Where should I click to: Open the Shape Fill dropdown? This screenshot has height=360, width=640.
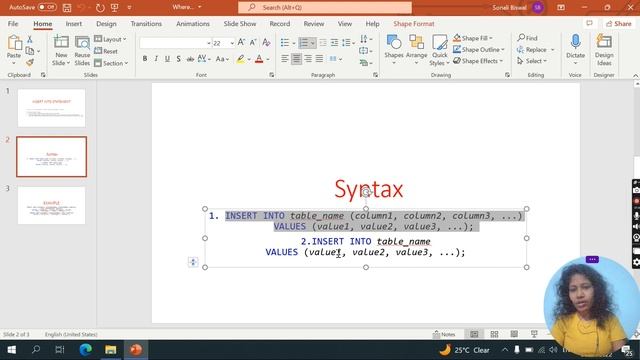coord(473,38)
